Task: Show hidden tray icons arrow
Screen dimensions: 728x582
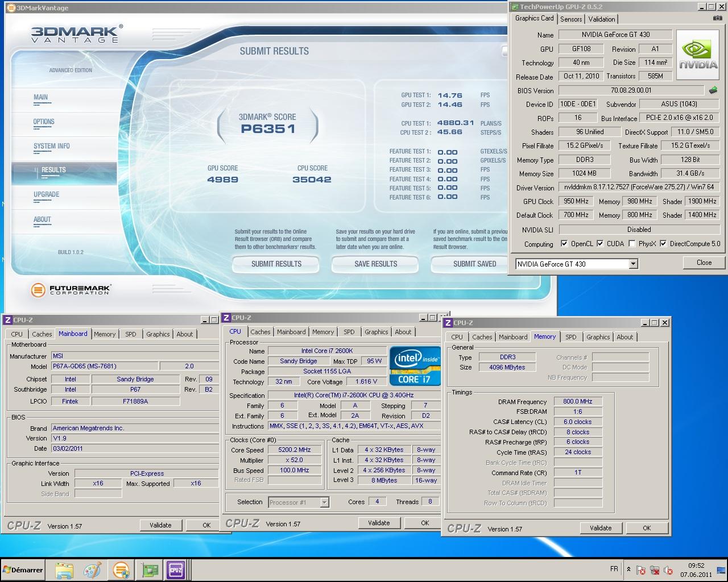Action: [x=628, y=569]
